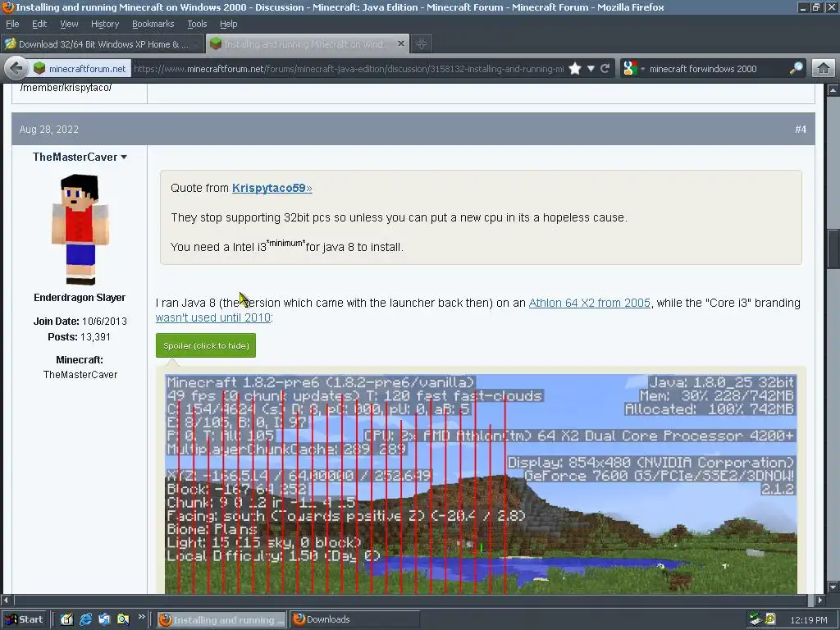Open the Google search engine selector
This screenshot has width=840, height=630.
point(633,69)
